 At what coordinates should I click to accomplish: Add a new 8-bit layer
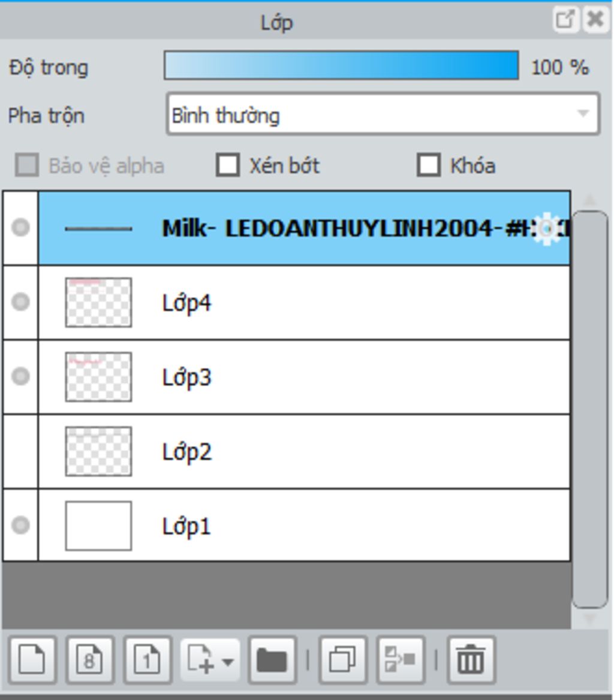tap(89, 660)
